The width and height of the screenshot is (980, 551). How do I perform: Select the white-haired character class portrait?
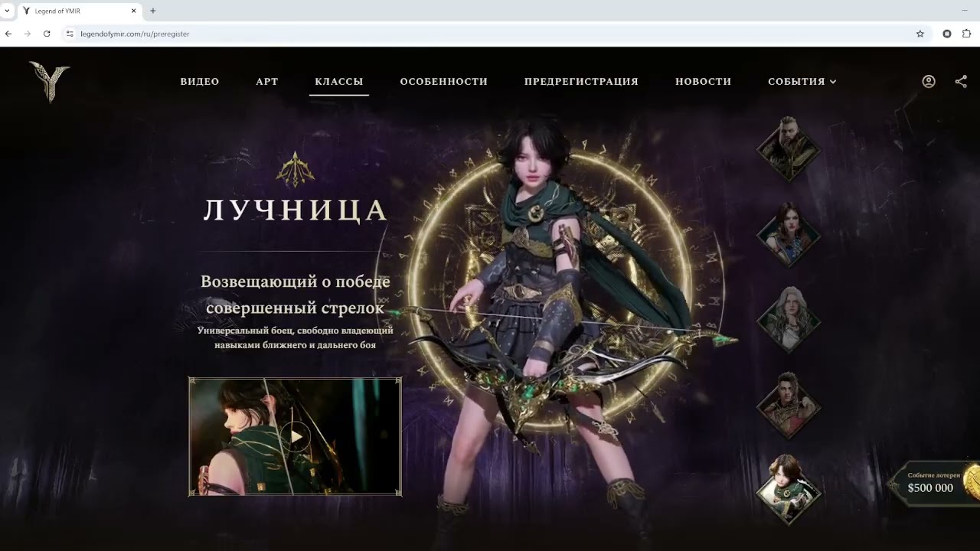coord(789,320)
